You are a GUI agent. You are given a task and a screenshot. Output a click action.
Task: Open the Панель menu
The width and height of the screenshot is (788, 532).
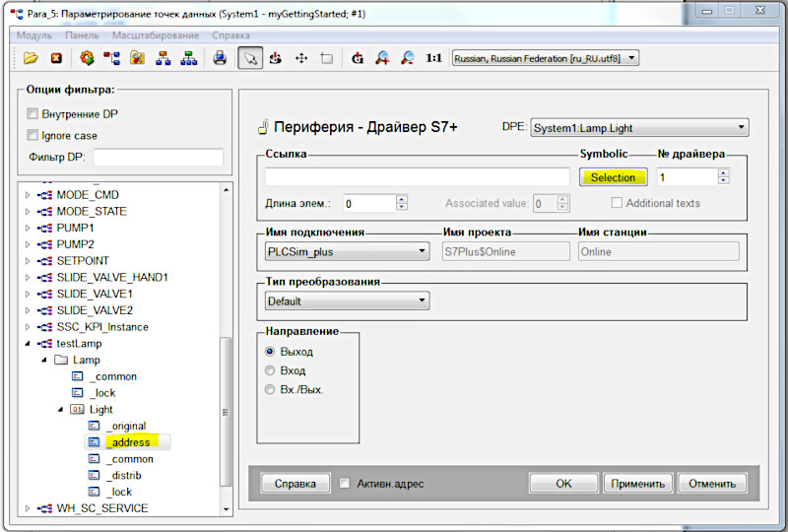pos(82,35)
